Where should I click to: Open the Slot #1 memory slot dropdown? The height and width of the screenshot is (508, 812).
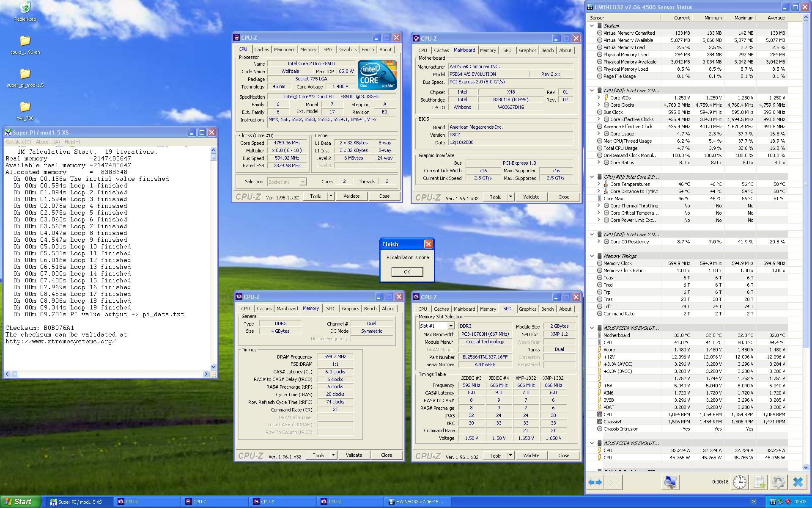point(451,326)
